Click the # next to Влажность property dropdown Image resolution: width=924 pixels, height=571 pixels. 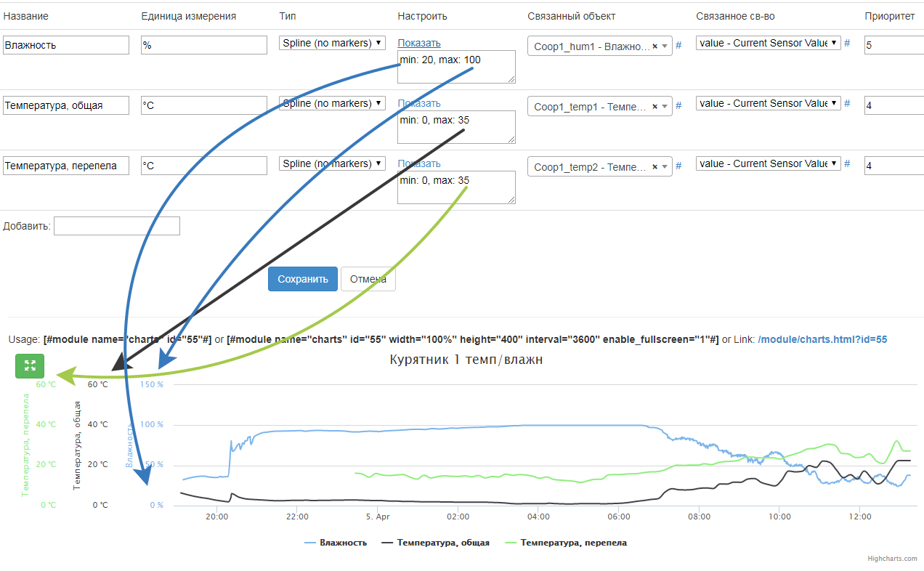[847, 43]
